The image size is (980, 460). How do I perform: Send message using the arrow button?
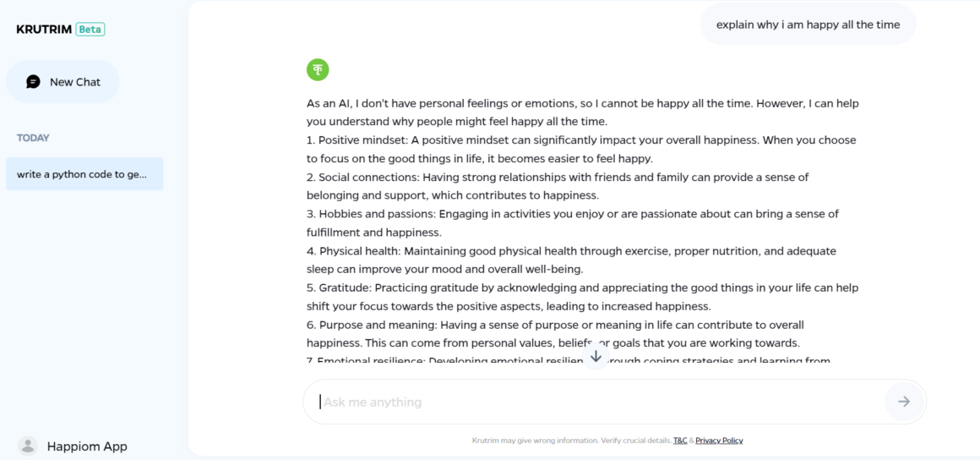tap(904, 402)
